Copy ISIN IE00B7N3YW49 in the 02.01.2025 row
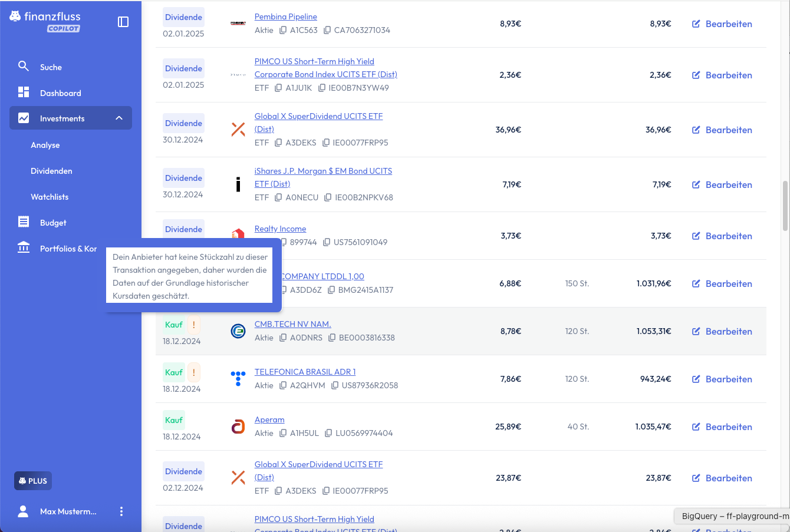 coord(322,88)
